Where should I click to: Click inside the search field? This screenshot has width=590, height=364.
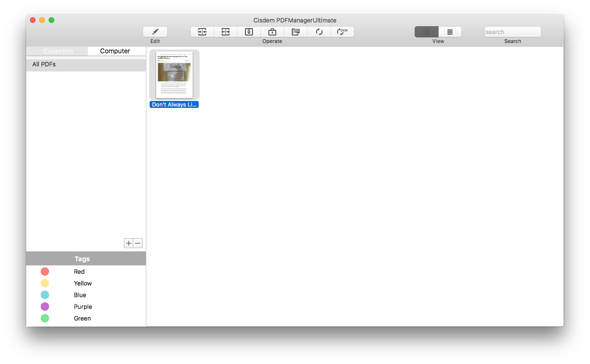point(512,31)
